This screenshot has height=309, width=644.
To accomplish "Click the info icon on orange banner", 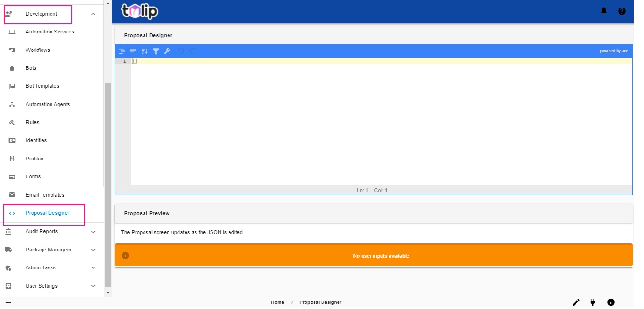I will (x=126, y=256).
